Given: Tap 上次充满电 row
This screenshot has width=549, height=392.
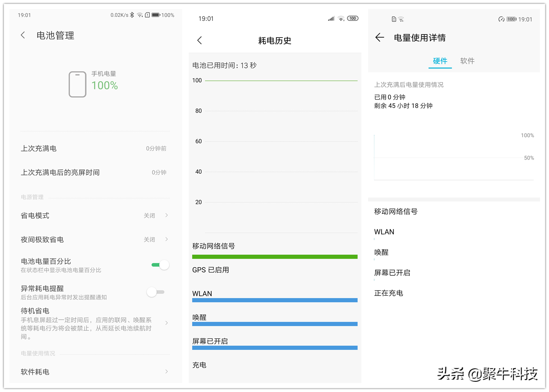Looking at the screenshot, I should (x=95, y=149).
